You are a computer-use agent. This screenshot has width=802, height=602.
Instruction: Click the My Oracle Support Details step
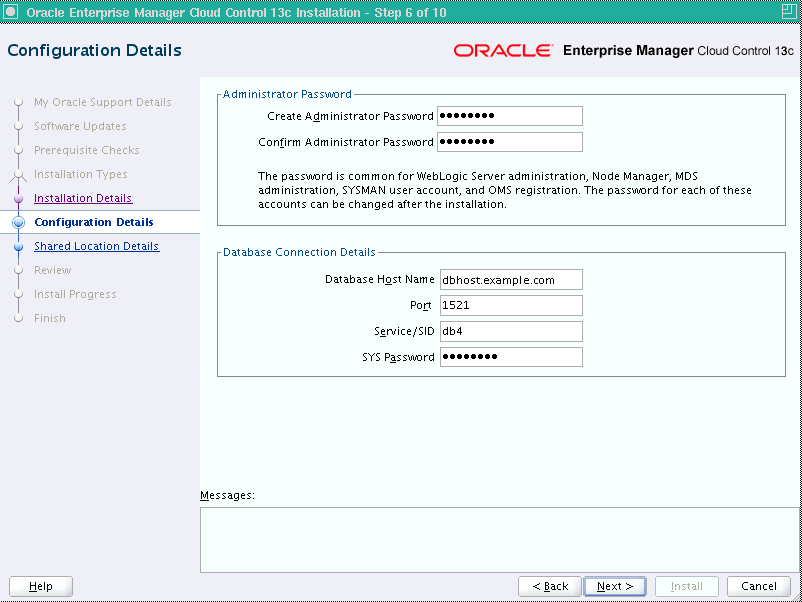102,102
